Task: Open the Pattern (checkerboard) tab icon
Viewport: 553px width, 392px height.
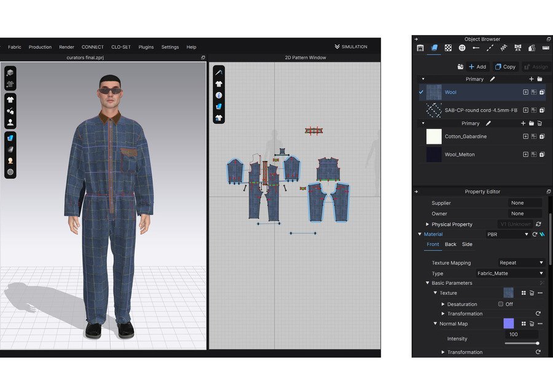Action: coord(448,48)
